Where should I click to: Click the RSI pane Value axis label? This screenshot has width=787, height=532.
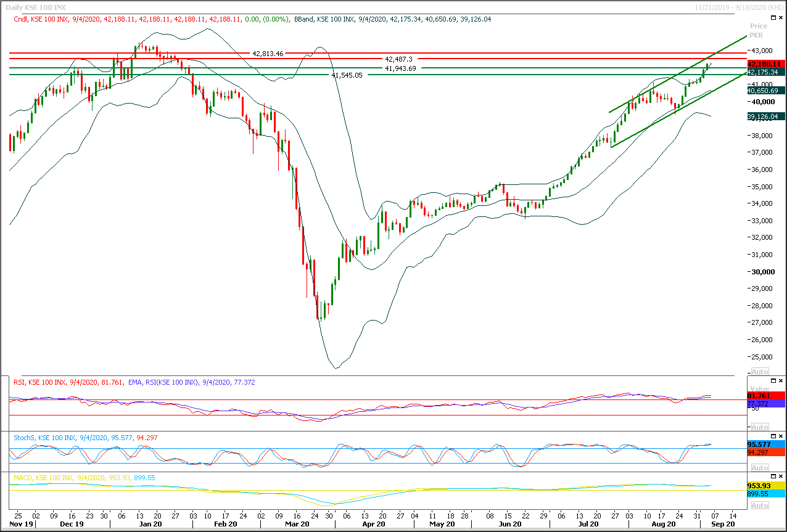click(x=759, y=390)
